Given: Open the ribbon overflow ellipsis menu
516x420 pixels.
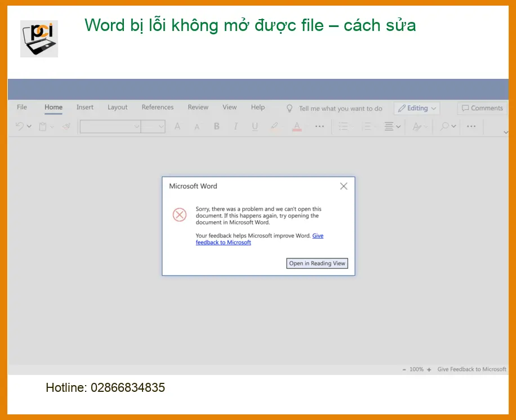Looking at the screenshot, I should click(x=471, y=126).
